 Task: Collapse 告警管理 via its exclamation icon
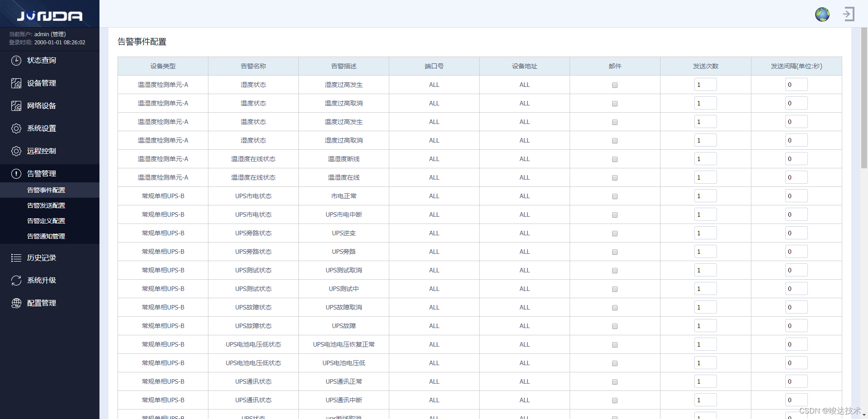16,174
